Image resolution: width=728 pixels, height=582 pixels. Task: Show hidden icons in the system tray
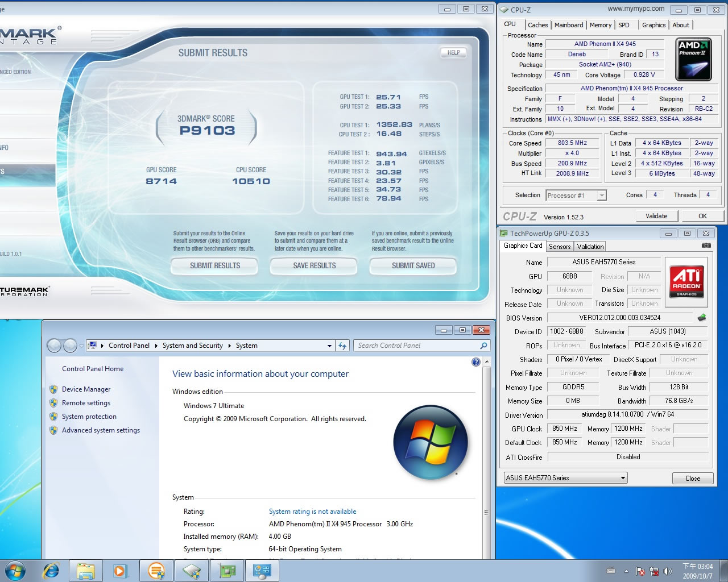[626, 571]
